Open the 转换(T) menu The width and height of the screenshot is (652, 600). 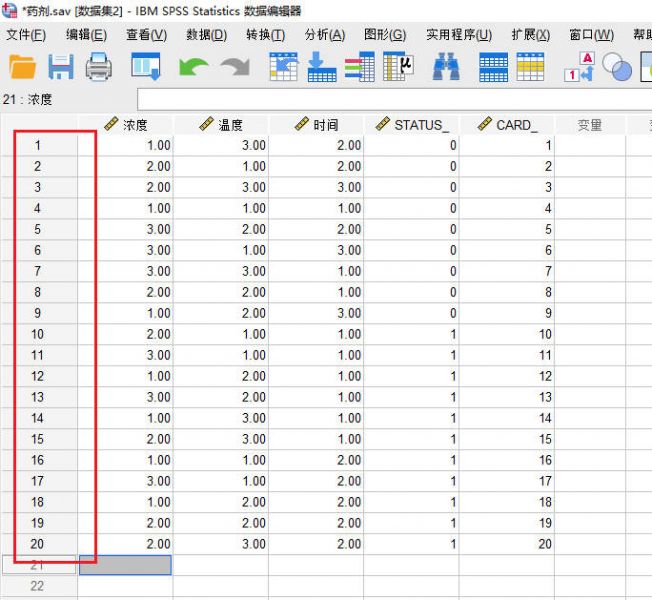coord(265,35)
